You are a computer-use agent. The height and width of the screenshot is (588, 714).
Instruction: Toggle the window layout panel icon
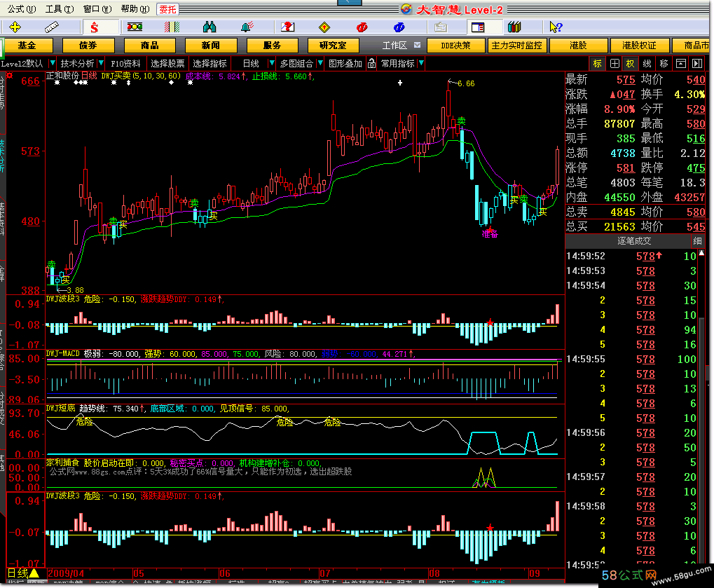(x=478, y=27)
